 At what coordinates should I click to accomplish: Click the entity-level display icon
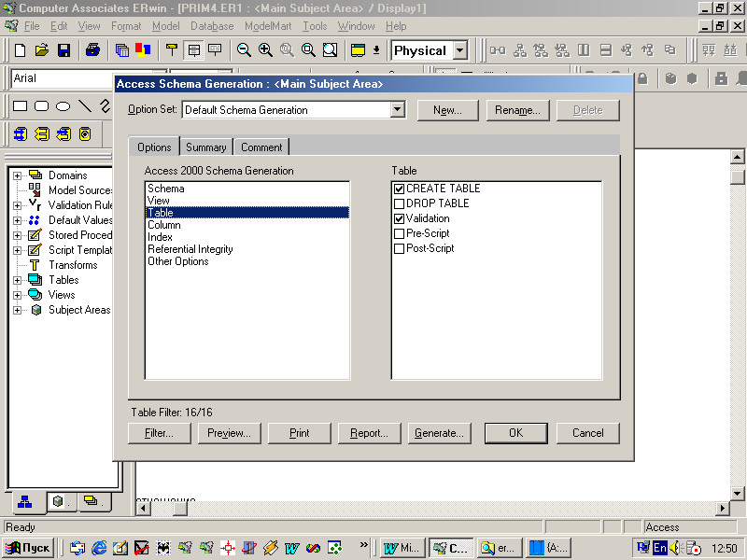click(172, 50)
